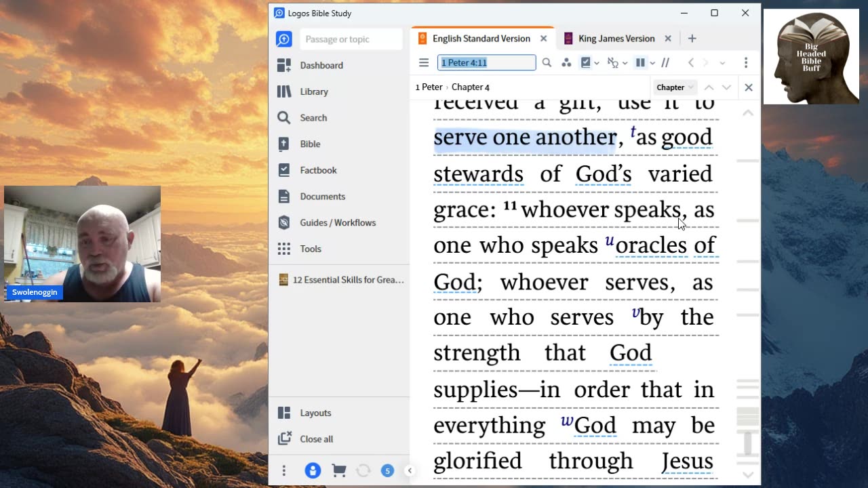Click the underlined word 'stewards'
Viewport: 868px width, 488px height.
[478, 174]
